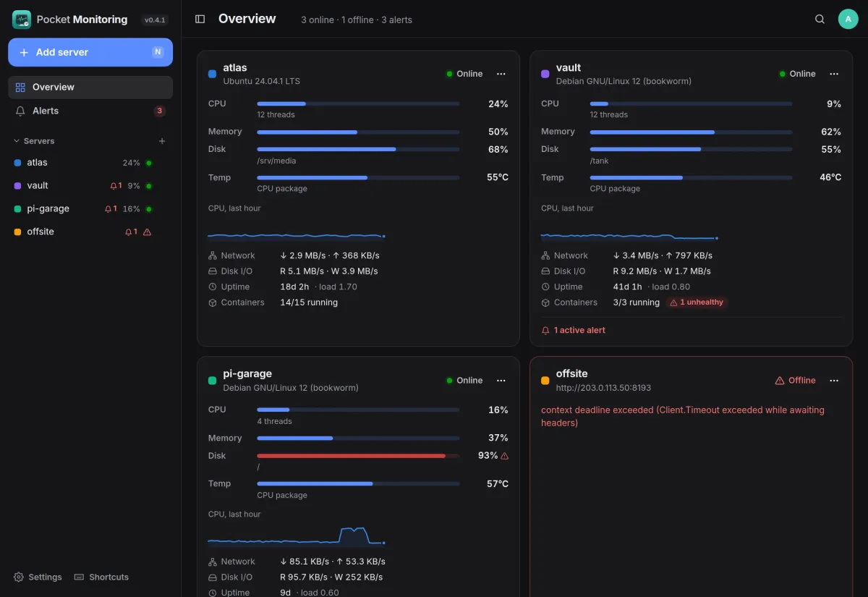Click the alert bell next to vault in sidebar
The width and height of the screenshot is (868, 597).
coord(114,186)
